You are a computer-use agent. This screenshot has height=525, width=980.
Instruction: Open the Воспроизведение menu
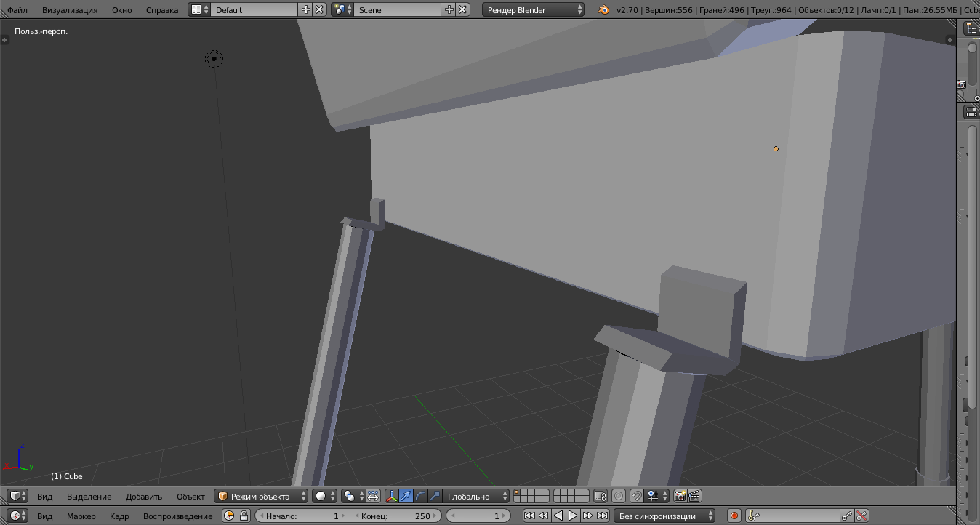click(178, 516)
